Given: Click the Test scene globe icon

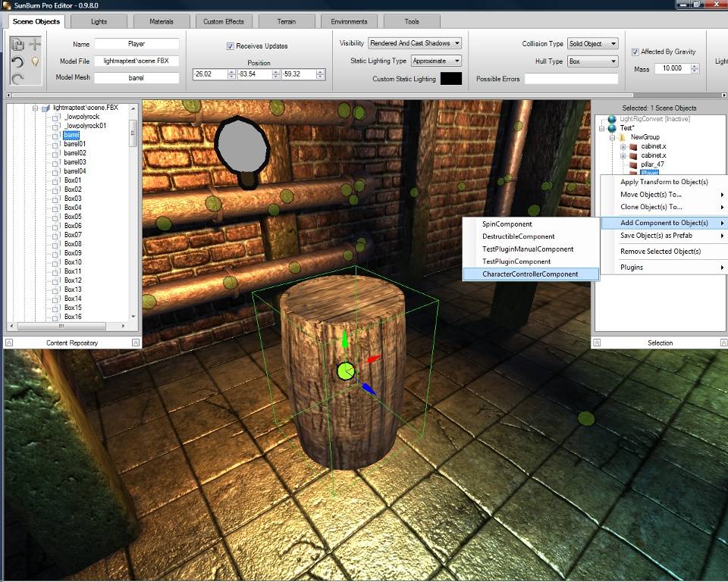Looking at the screenshot, I should pyautogui.click(x=612, y=127).
